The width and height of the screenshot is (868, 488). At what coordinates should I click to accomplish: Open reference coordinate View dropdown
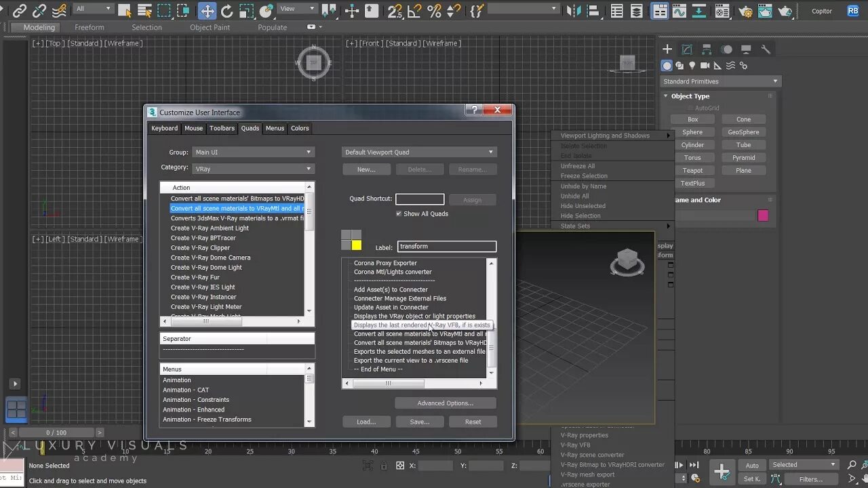pyautogui.click(x=298, y=9)
